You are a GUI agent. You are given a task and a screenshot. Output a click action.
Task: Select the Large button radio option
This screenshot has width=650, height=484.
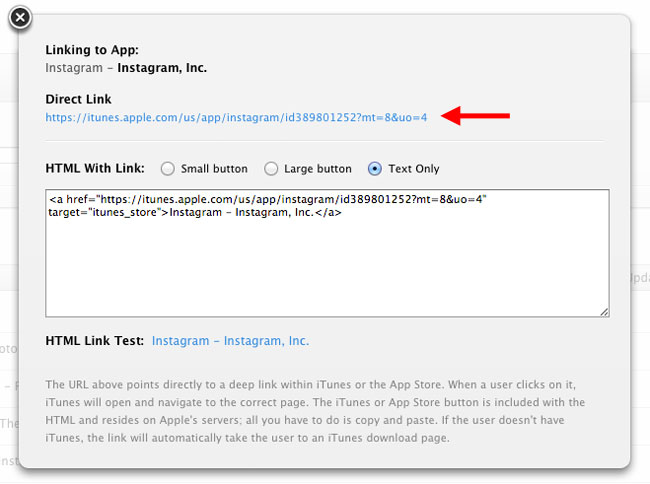pos(271,169)
